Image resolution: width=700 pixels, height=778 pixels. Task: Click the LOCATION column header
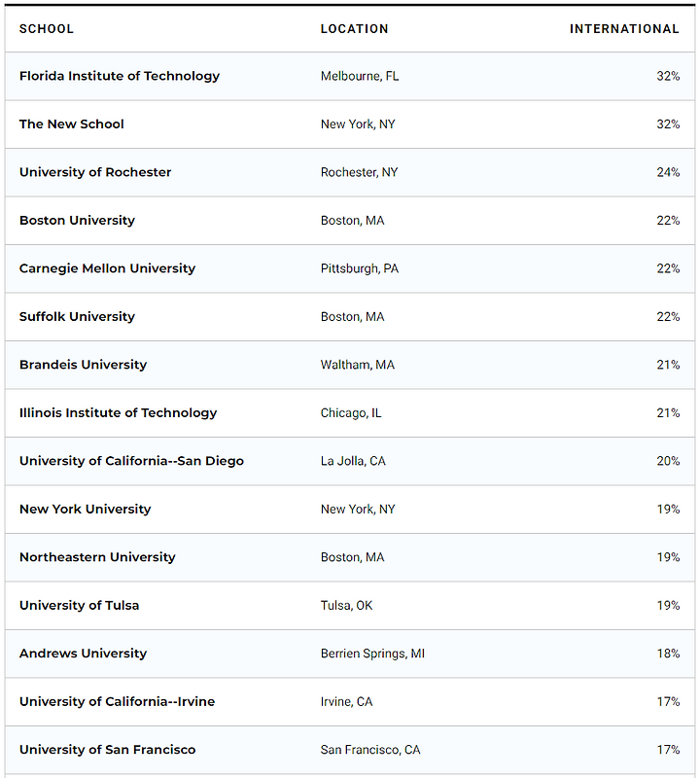coord(354,29)
